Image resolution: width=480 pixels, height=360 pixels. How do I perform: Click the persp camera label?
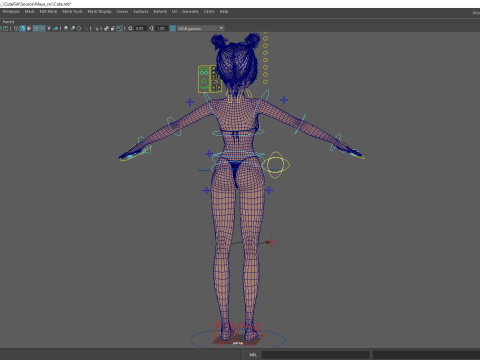point(238,343)
